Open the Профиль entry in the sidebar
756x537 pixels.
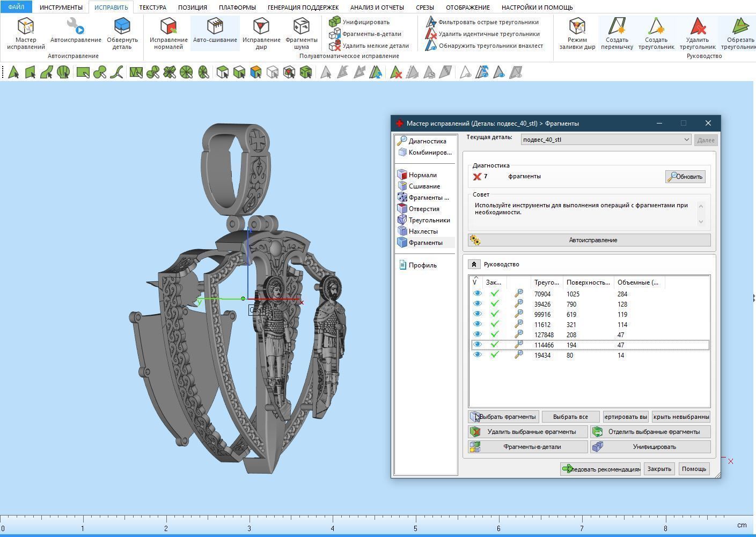click(418, 265)
